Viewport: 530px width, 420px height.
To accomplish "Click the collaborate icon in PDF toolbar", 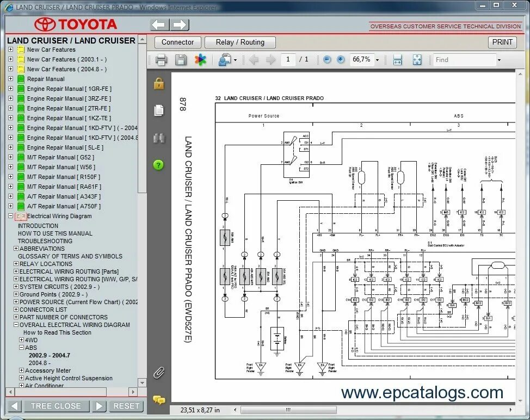I will click(224, 60).
